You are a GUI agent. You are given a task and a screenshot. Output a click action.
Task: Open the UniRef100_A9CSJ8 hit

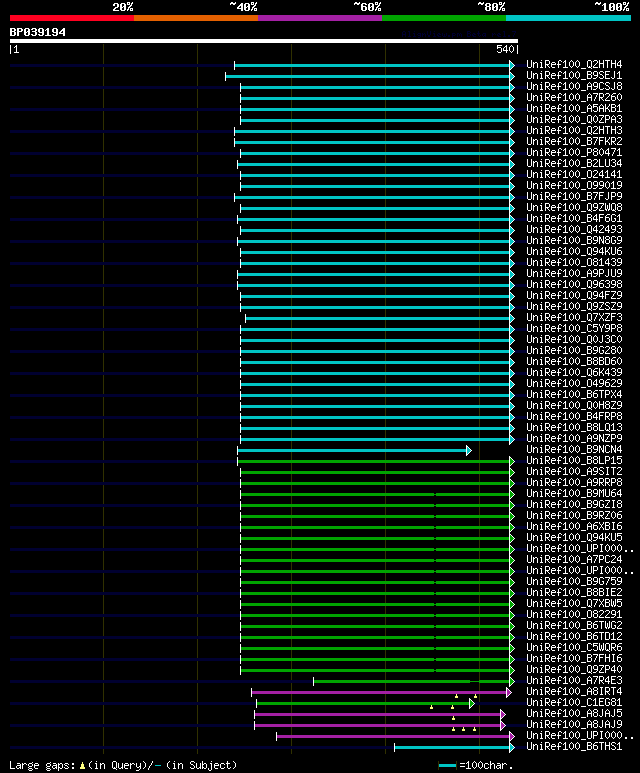(574, 87)
